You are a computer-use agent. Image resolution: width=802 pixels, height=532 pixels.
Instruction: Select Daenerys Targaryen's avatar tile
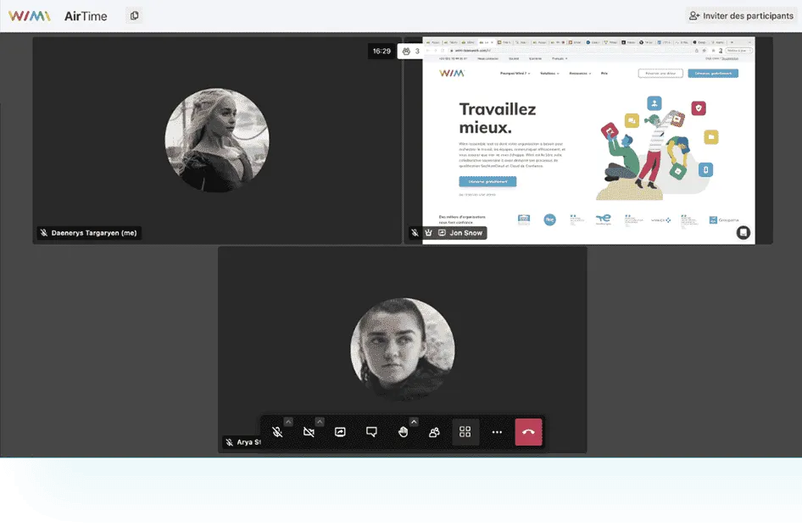point(217,141)
